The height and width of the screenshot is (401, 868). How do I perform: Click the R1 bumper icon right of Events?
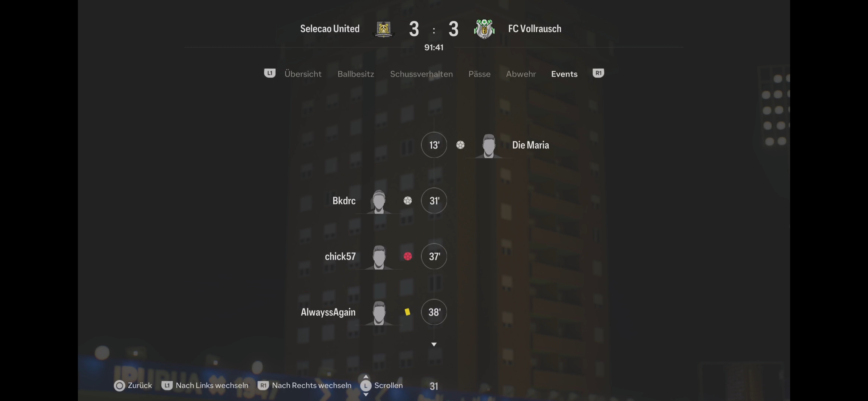point(598,73)
